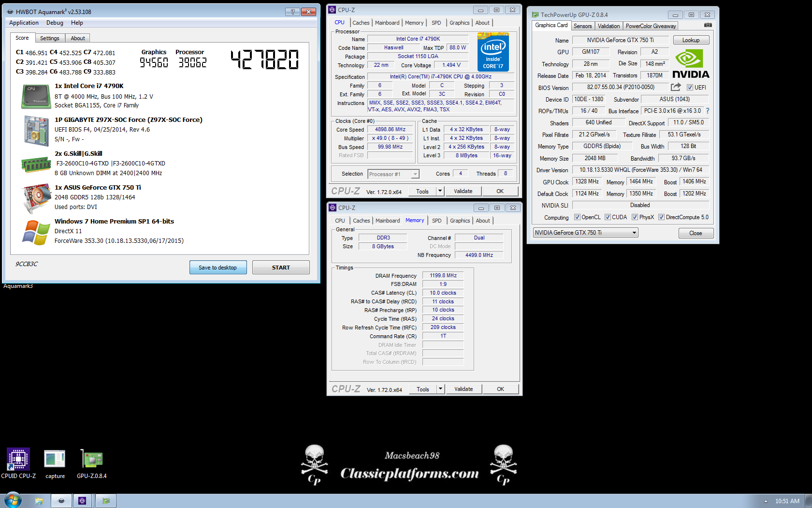The image size is (812, 508).
Task: Toggle the OpenCL checkbox
Action: [577, 217]
